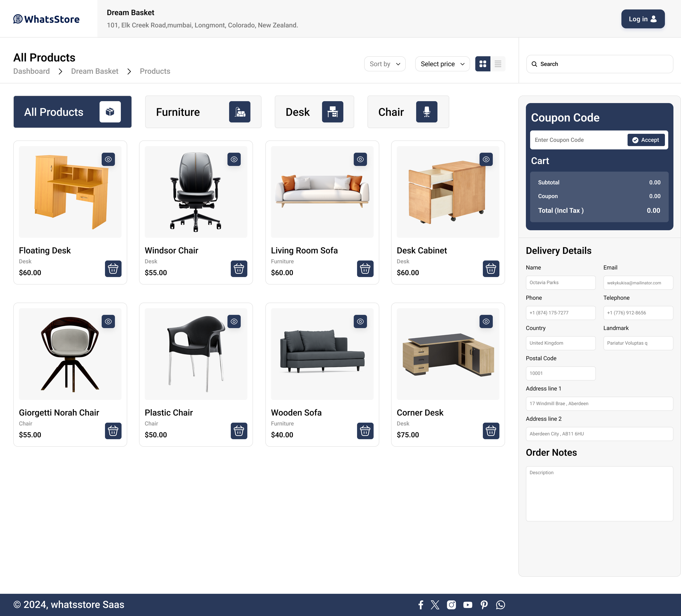Filter products by Chair category
Viewport: 681px width, 616px height.
tap(408, 112)
